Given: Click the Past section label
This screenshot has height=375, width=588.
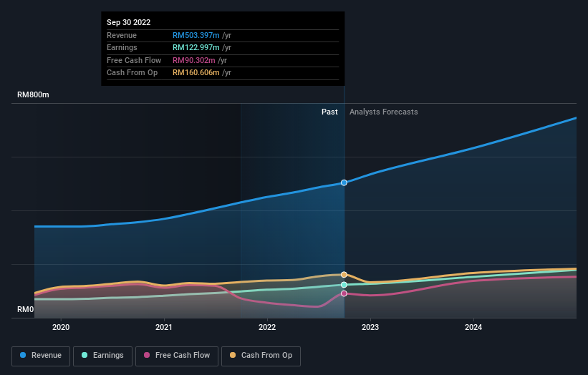Looking at the screenshot, I should click(x=329, y=112).
